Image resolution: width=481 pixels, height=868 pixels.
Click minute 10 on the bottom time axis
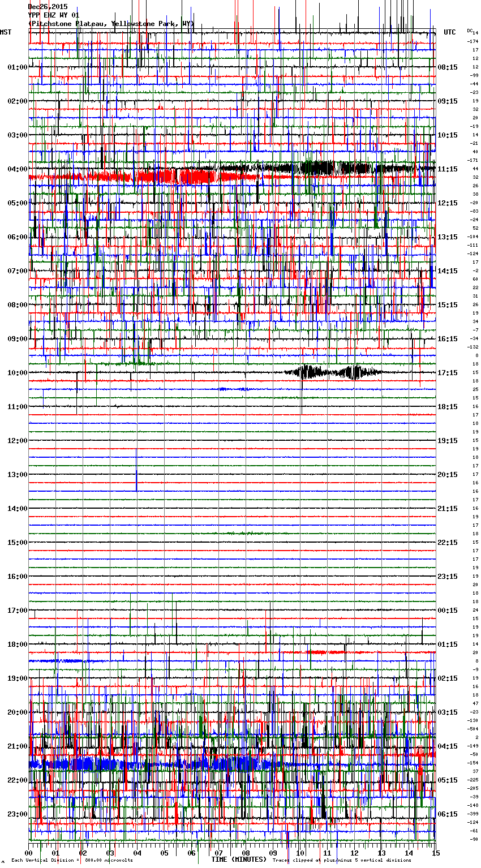(300, 853)
